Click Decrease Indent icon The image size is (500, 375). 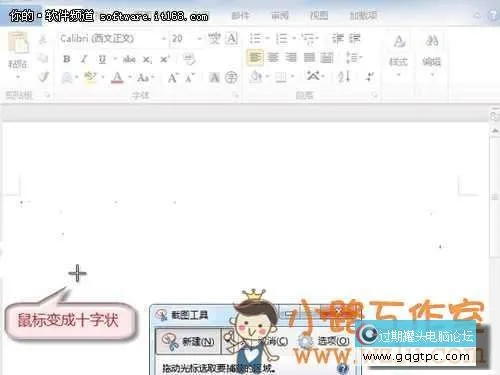pos(337,38)
